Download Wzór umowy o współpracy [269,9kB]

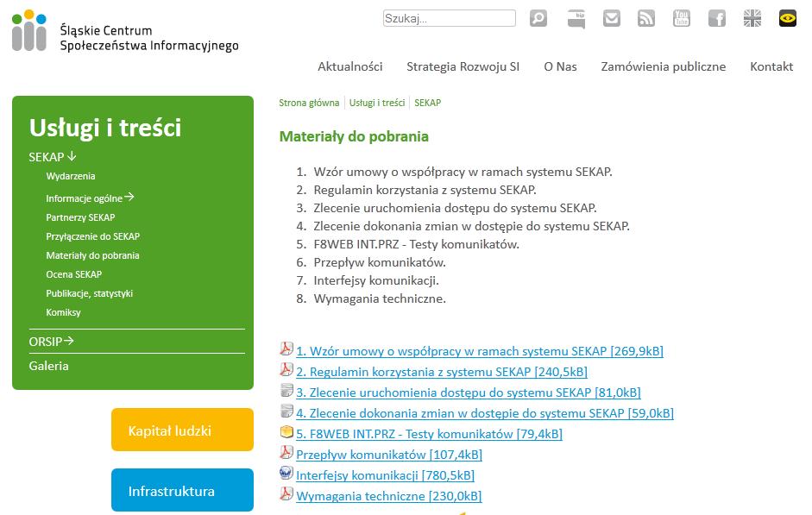[480, 351]
